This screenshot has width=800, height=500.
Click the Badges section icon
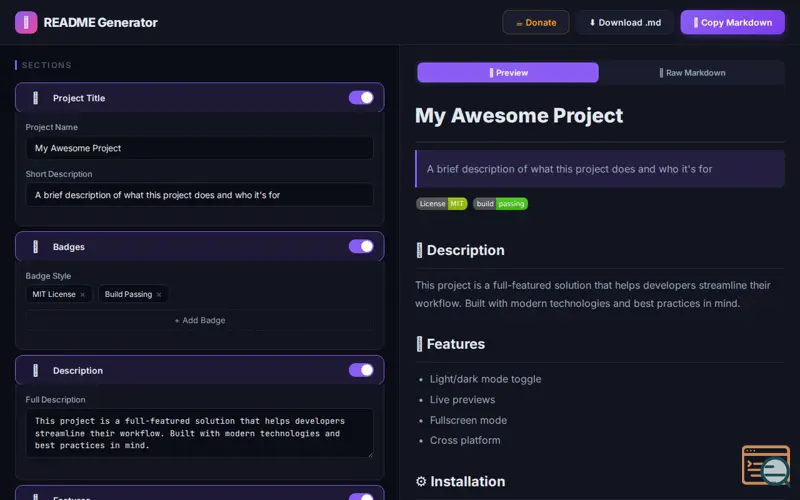tap(35, 247)
